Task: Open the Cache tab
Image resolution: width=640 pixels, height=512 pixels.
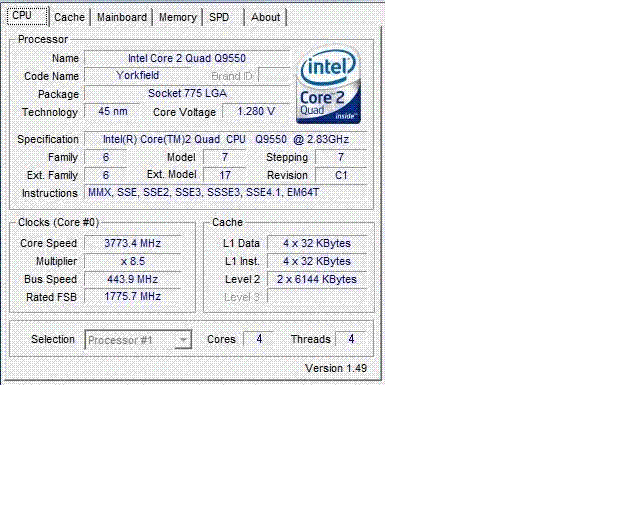Action: click(x=69, y=17)
